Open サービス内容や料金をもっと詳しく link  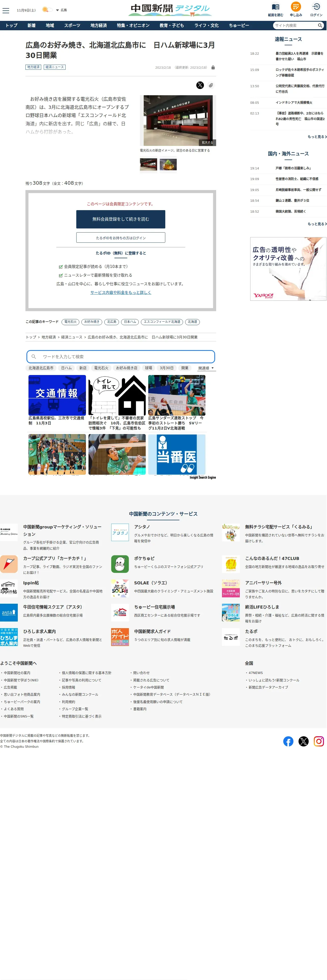pyautogui.click(x=121, y=292)
